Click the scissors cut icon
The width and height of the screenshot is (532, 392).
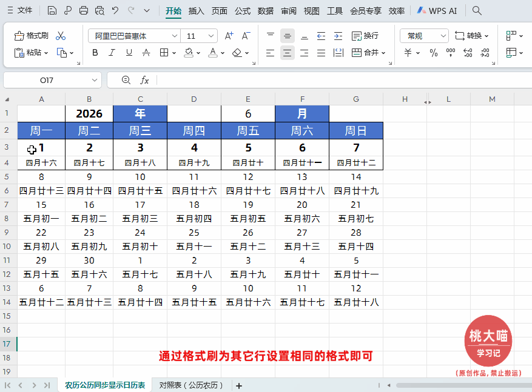(x=59, y=36)
